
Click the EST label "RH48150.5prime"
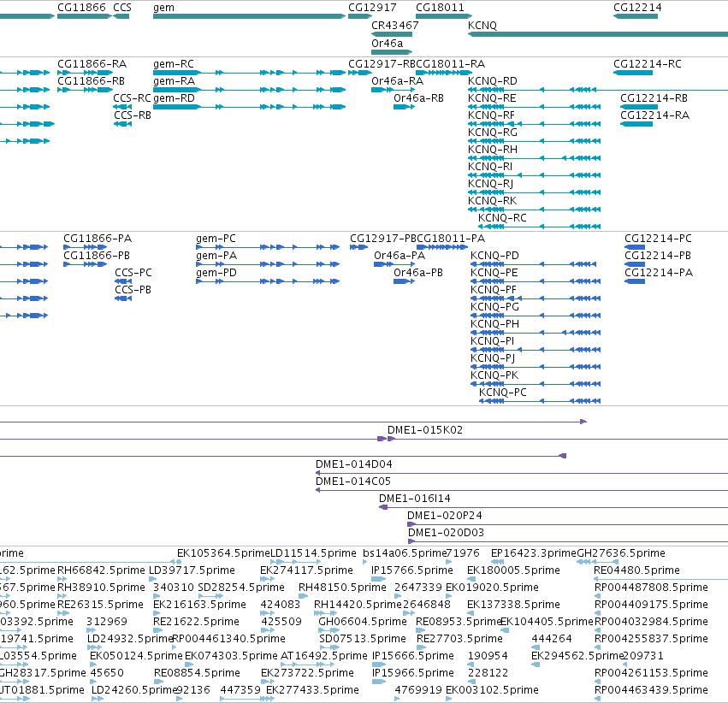click(343, 587)
